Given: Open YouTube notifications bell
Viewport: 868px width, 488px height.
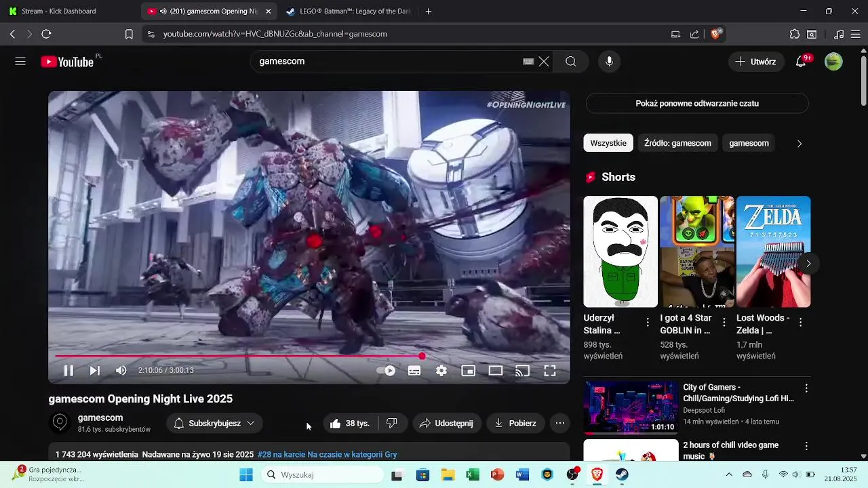Looking at the screenshot, I should coord(801,62).
